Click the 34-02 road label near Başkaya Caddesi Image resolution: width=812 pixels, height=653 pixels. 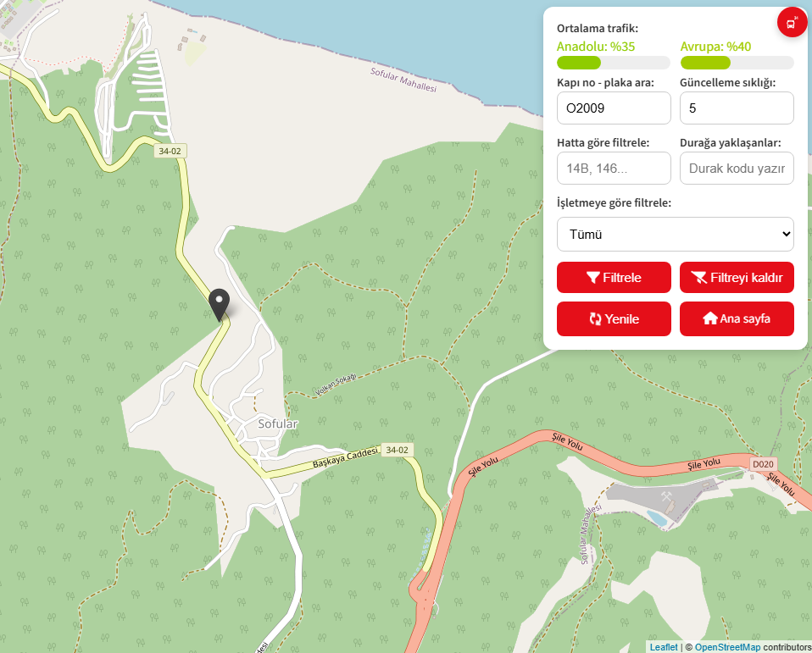pos(398,451)
